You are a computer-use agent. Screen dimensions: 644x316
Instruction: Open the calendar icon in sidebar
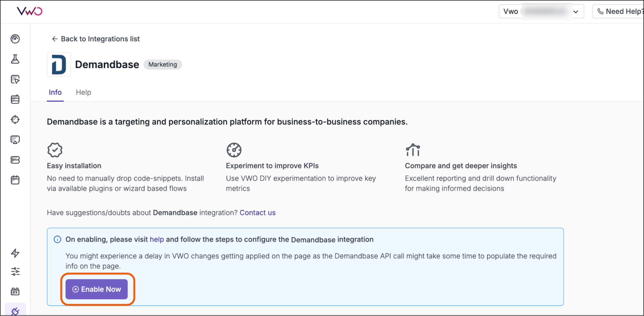(x=15, y=180)
